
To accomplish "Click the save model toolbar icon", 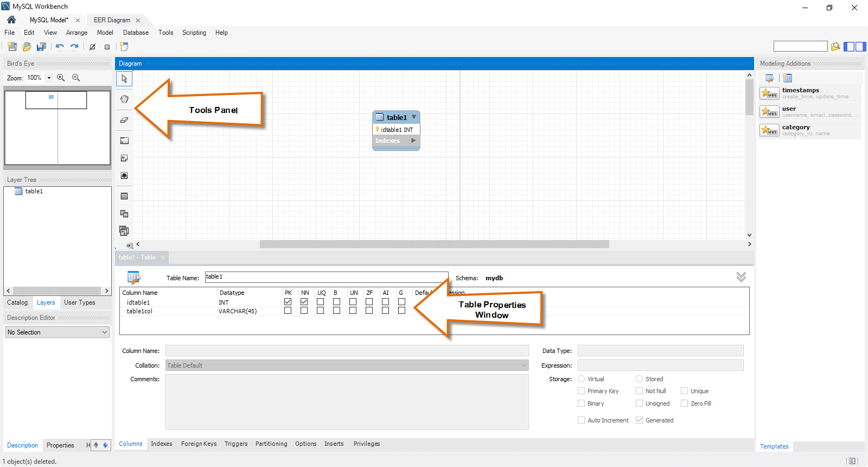I will tap(41, 47).
